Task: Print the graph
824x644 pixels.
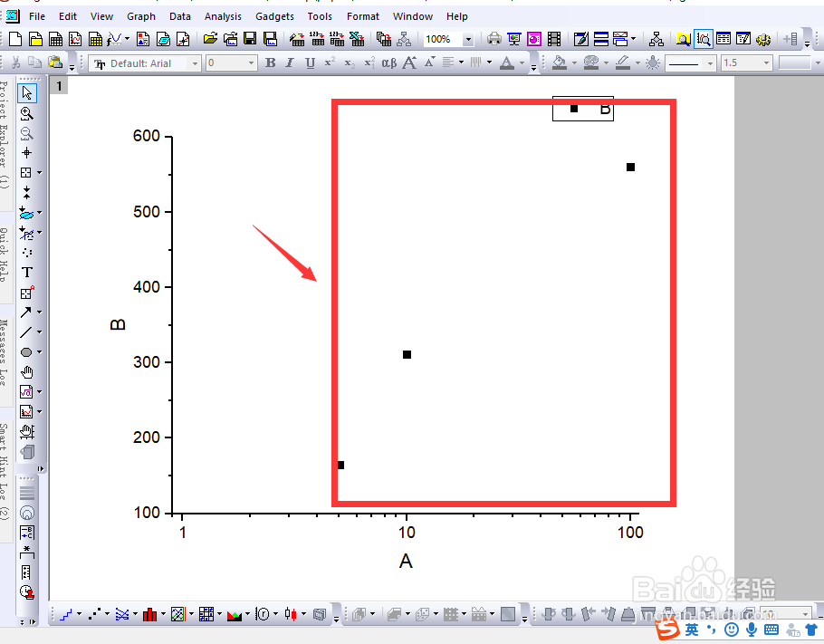Action: (494, 39)
